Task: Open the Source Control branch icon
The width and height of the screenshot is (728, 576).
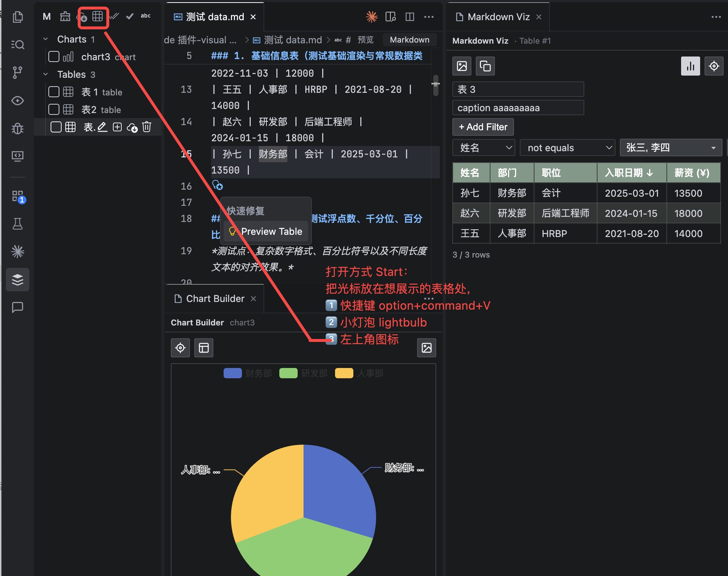Action: click(18, 72)
